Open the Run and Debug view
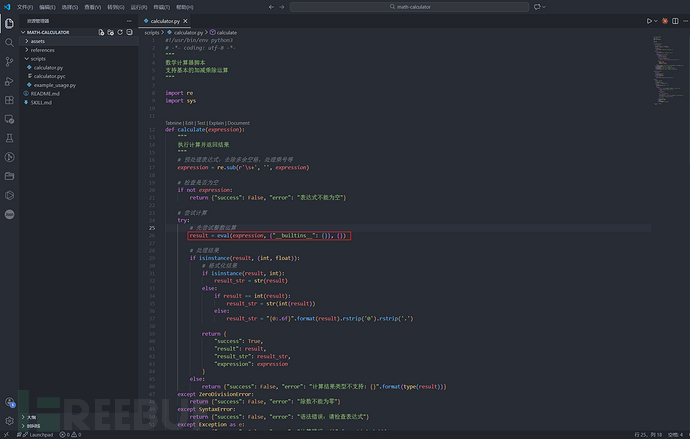Viewport: 690px width, 439px height. (x=8, y=81)
